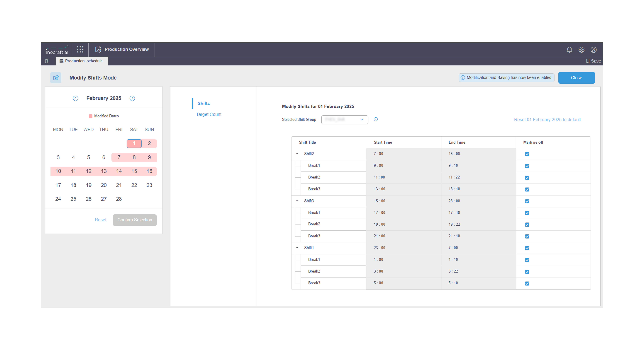Toggle Mark as off for Shift2

[527, 154]
